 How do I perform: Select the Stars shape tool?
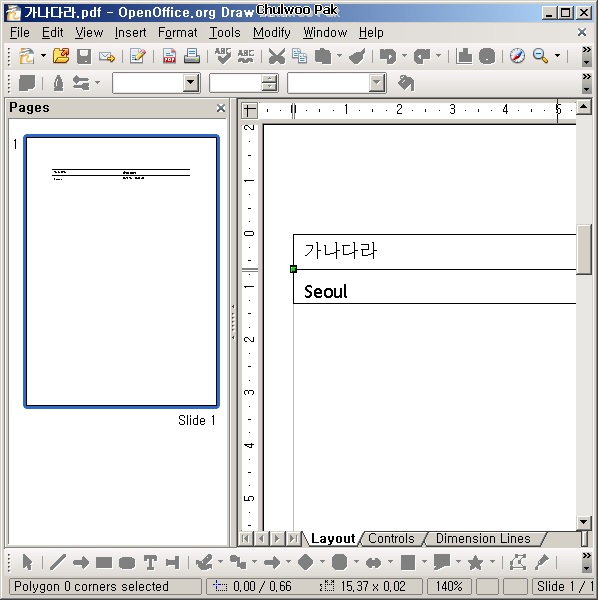[475, 562]
